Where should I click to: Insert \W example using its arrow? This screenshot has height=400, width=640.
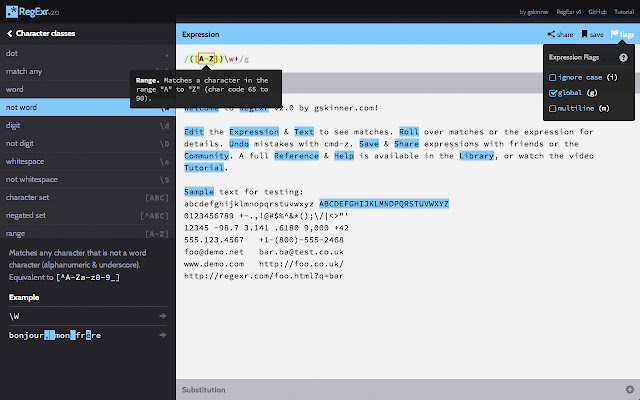point(163,316)
